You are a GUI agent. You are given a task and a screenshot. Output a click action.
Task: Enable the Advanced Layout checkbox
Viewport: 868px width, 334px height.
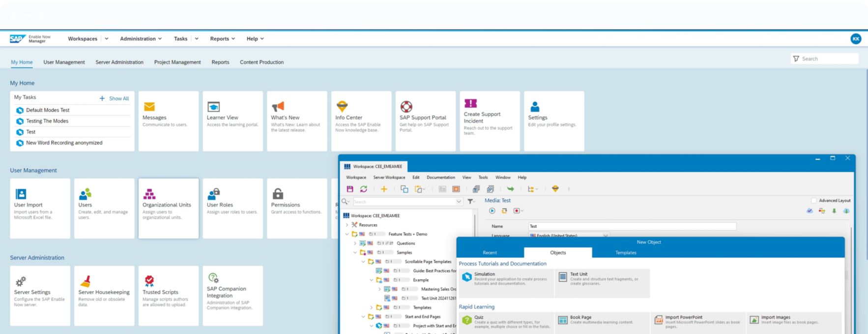point(813,200)
